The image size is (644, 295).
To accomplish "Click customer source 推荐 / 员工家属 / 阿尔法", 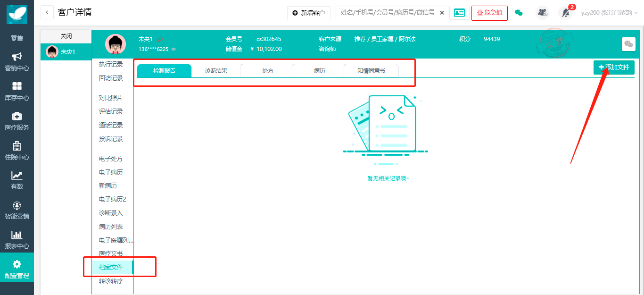I will click(x=385, y=39).
